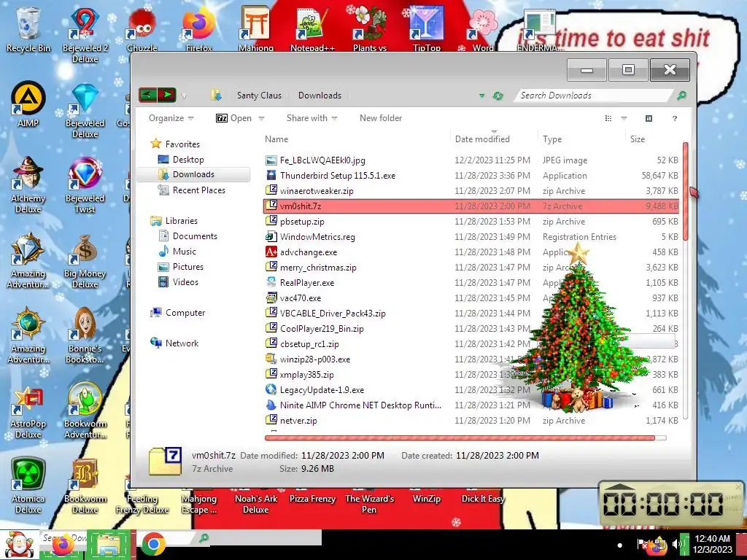Select AstroPop Deluxe desktop icon
This screenshot has width=747, height=560.
point(28,412)
